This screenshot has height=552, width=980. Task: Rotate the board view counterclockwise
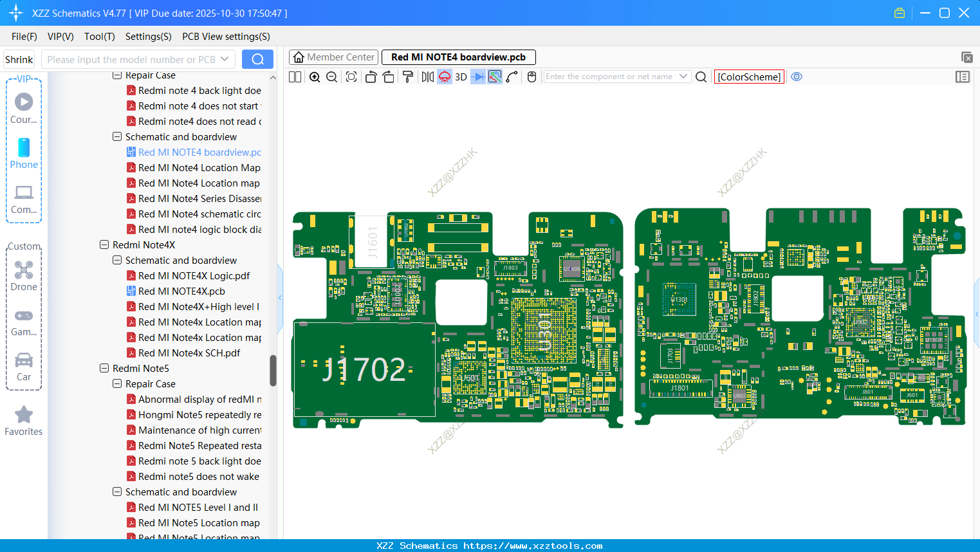pyautogui.click(x=371, y=77)
